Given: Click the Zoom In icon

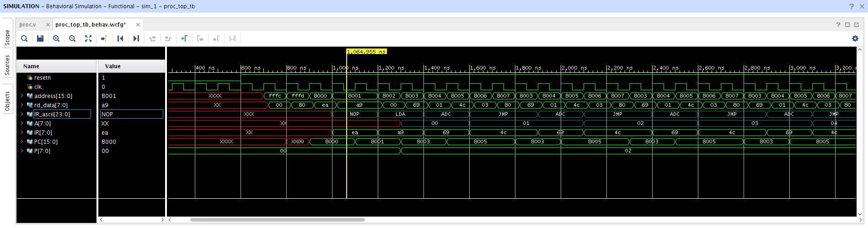Looking at the screenshot, I should coord(56,39).
